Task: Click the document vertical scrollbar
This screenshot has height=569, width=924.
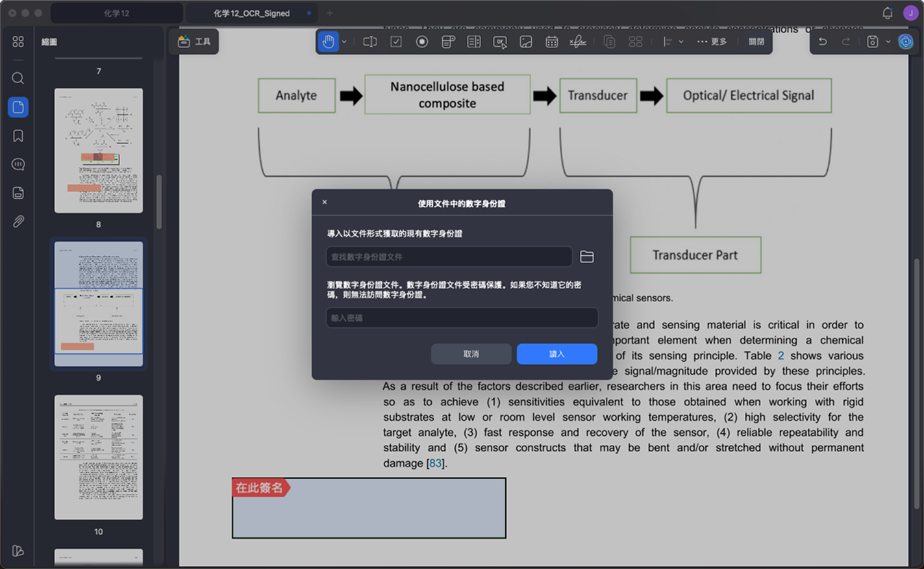Action: click(x=916, y=383)
